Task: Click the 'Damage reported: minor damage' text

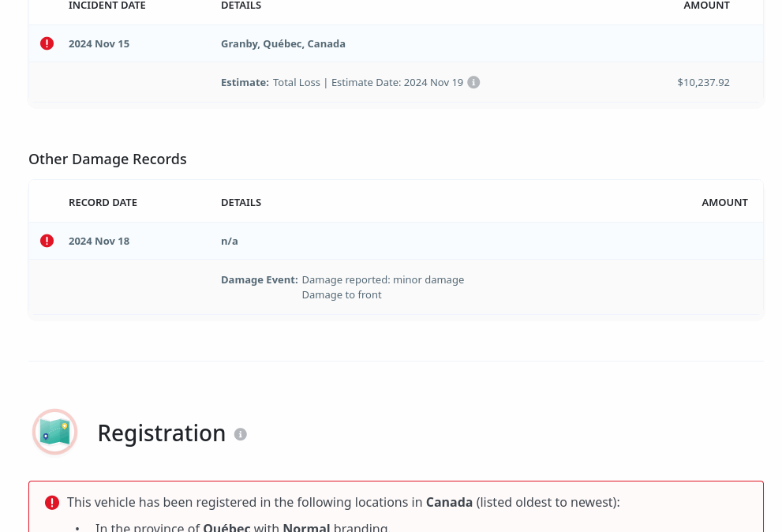Action: pyautogui.click(x=383, y=280)
